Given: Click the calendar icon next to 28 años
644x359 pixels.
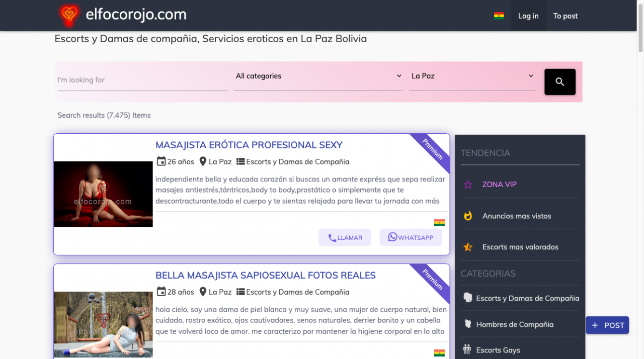Looking at the screenshot, I should coord(161,292).
